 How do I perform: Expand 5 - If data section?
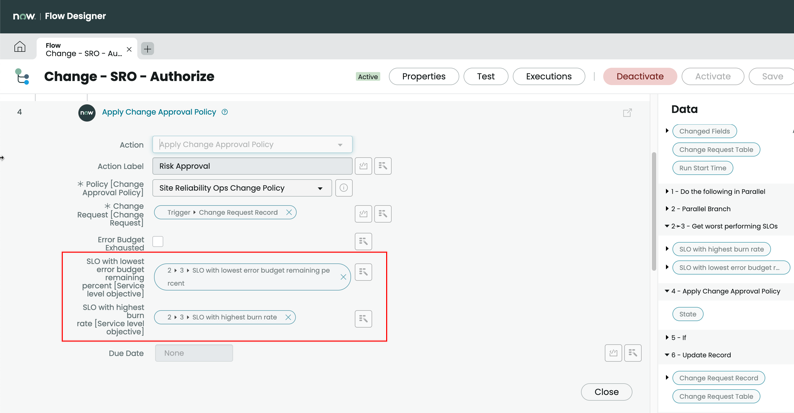667,337
